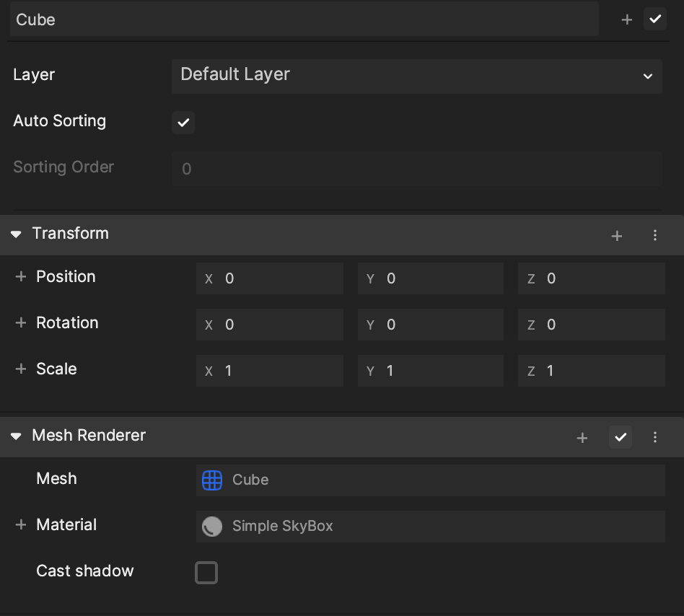Click the blue grid Cube mesh icon
The width and height of the screenshot is (684, 616).
(x=212, y=480)
